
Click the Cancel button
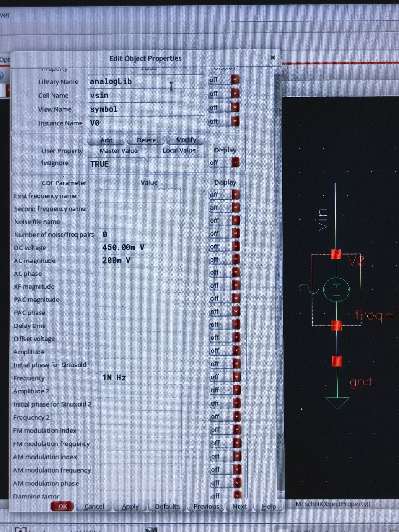pyautogui.click(x=94, y=506)
